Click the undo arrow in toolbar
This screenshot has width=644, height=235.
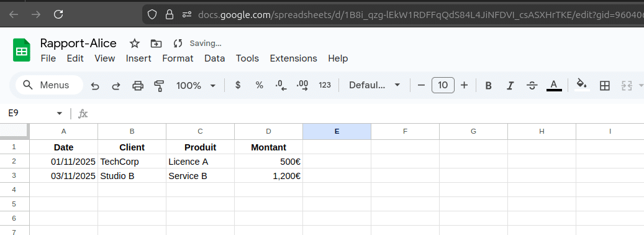tap(95, 85)
